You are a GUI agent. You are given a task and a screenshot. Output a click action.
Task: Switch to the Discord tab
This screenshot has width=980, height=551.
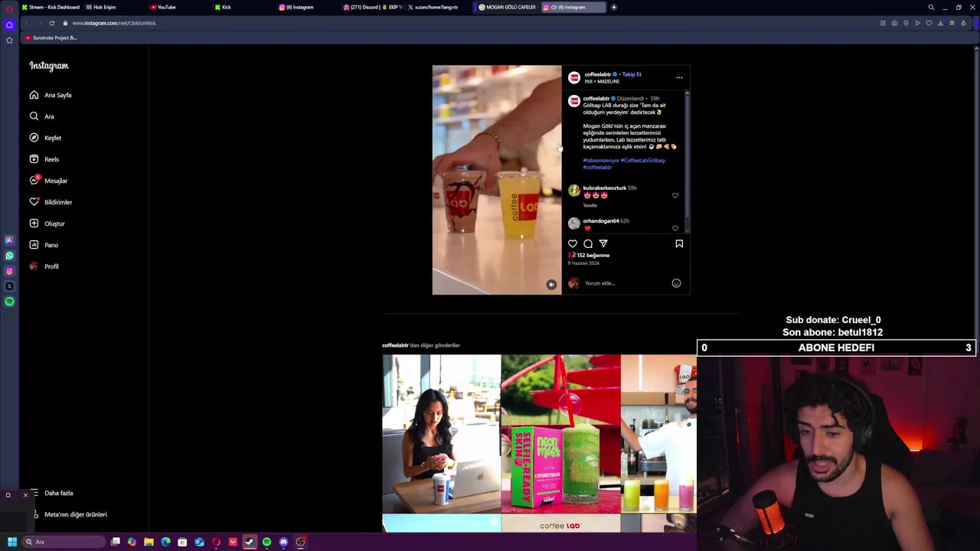(372, 7)
